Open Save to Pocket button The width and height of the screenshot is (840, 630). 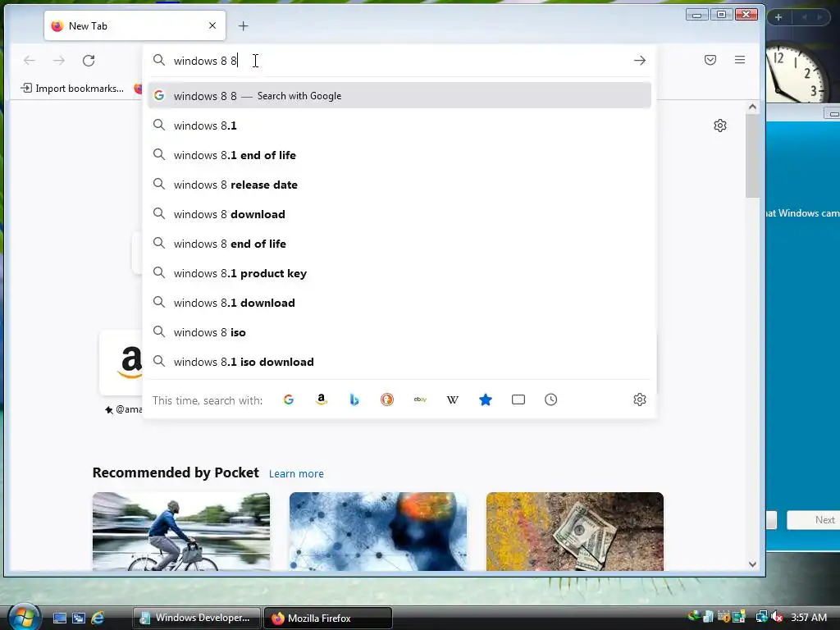pyautogui.click(x=710, y=60)
